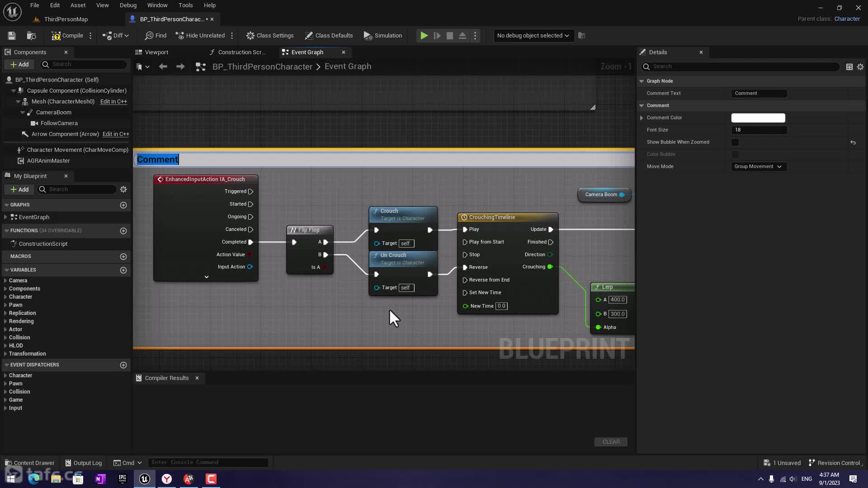Viewport: 868px width, 488px height.
Task: Add a new component
Action: (x=19, y=65)
